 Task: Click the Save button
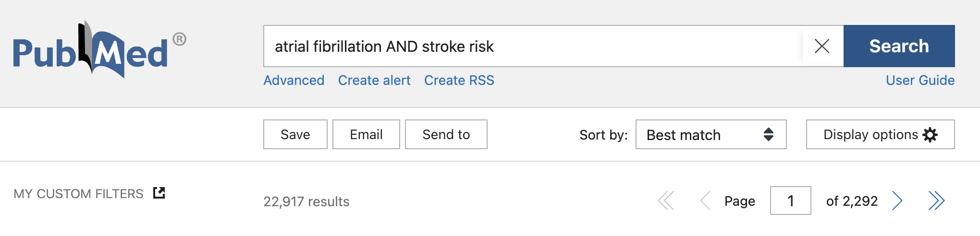(295, 134)
